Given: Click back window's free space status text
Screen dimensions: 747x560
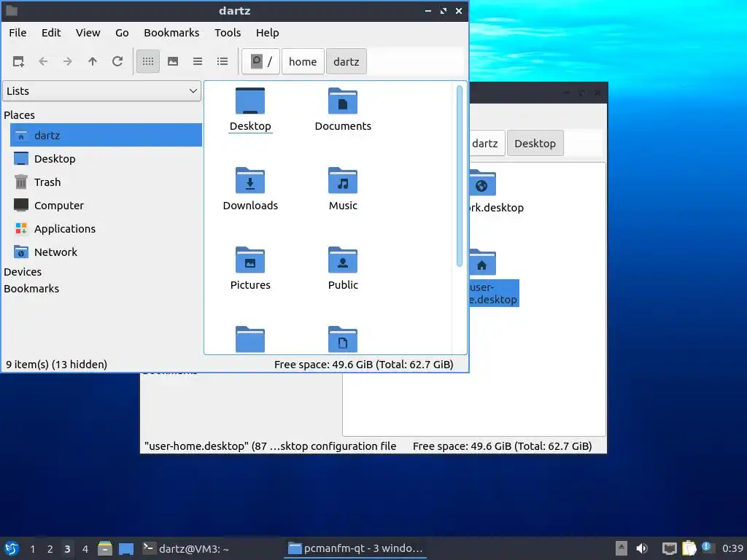Looking at the screenshot, I should (502, 446).
